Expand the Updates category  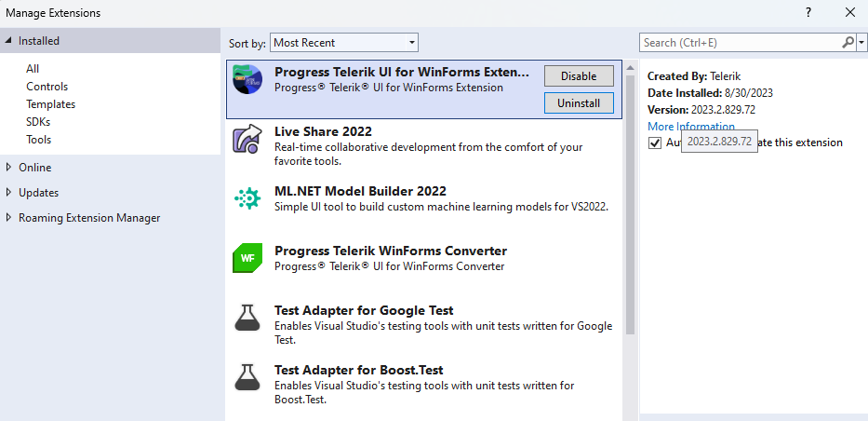coord(7,192)
